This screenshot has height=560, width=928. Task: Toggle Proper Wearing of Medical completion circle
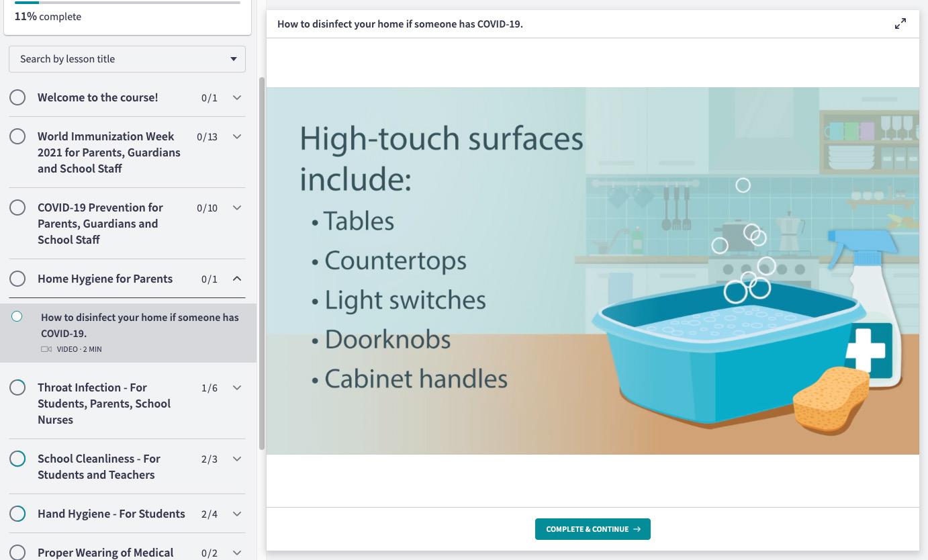17,553
